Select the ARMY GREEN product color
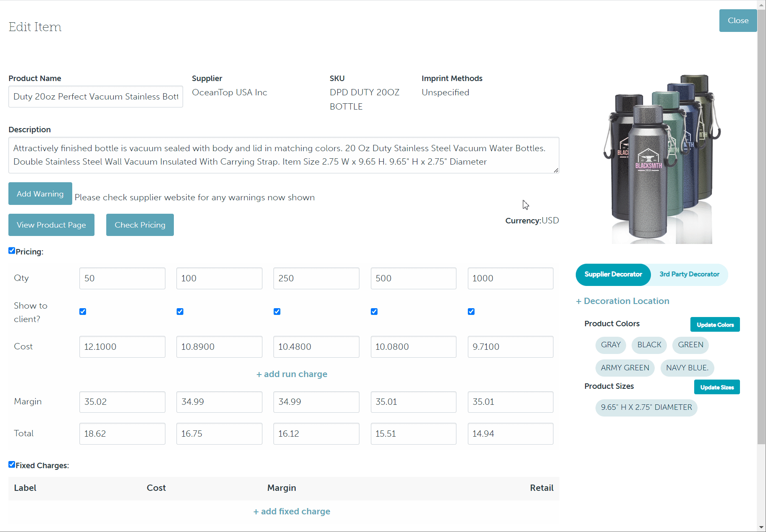This screenshot has width=766, height=532. click(624, 368)
